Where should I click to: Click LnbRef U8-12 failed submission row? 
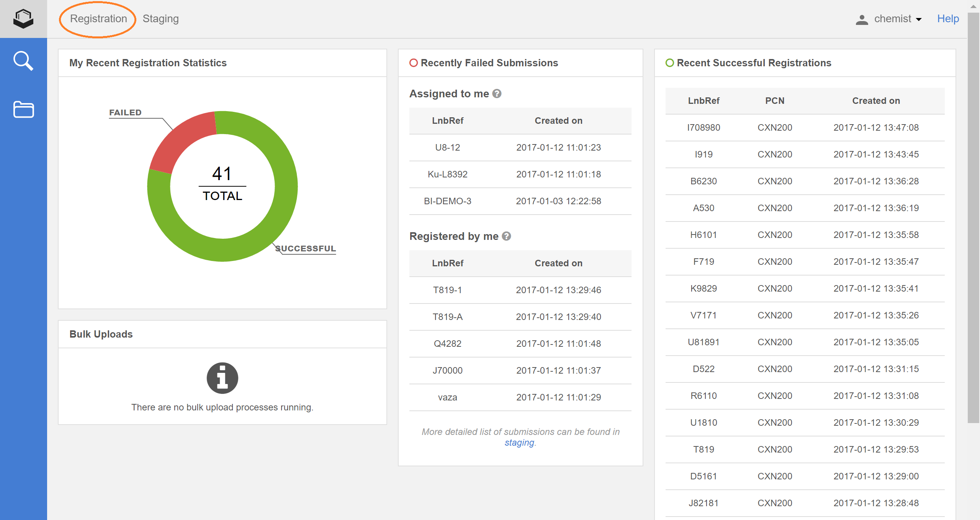point(519,148)
